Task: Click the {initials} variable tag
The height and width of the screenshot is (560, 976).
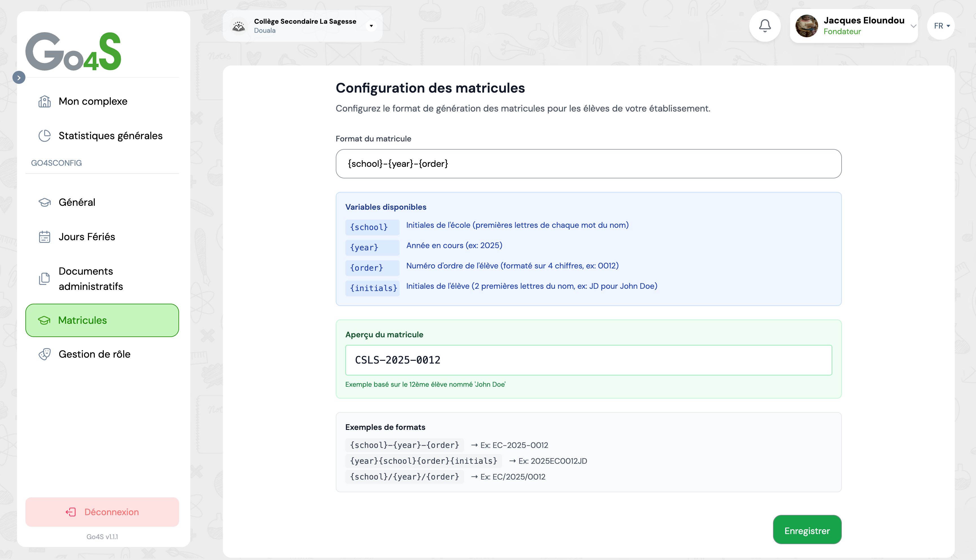Action: point(372,288)
